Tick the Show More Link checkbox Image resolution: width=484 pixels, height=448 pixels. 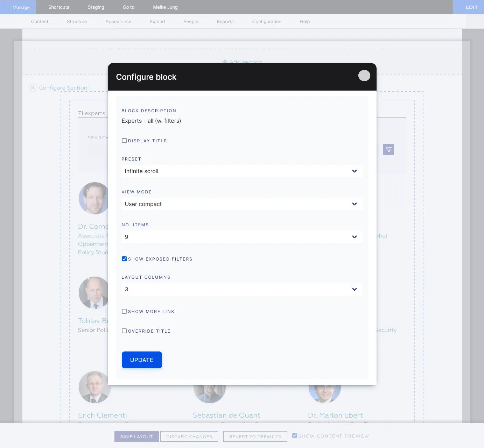tap(124, 311)
